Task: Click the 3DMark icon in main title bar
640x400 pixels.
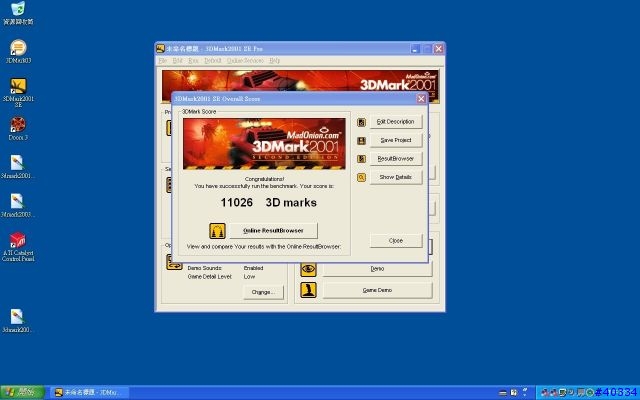Action: click(160, 49)
